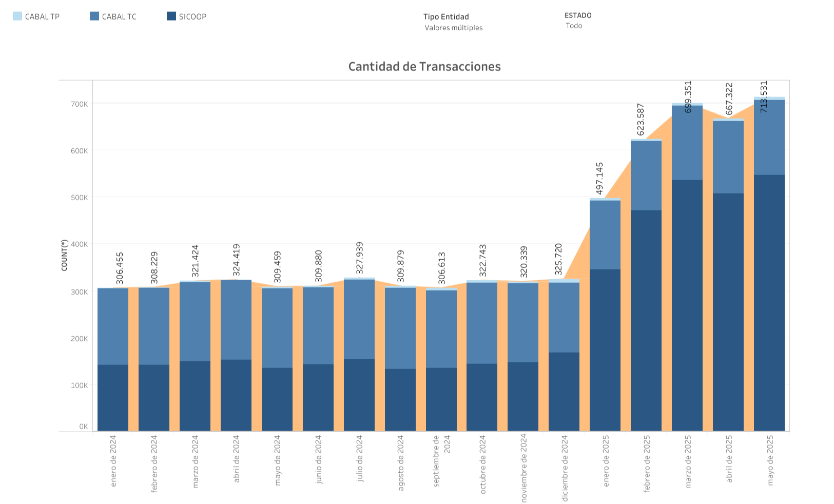Click the CABAL TC legend color swatch

click(x=94, y=16)
